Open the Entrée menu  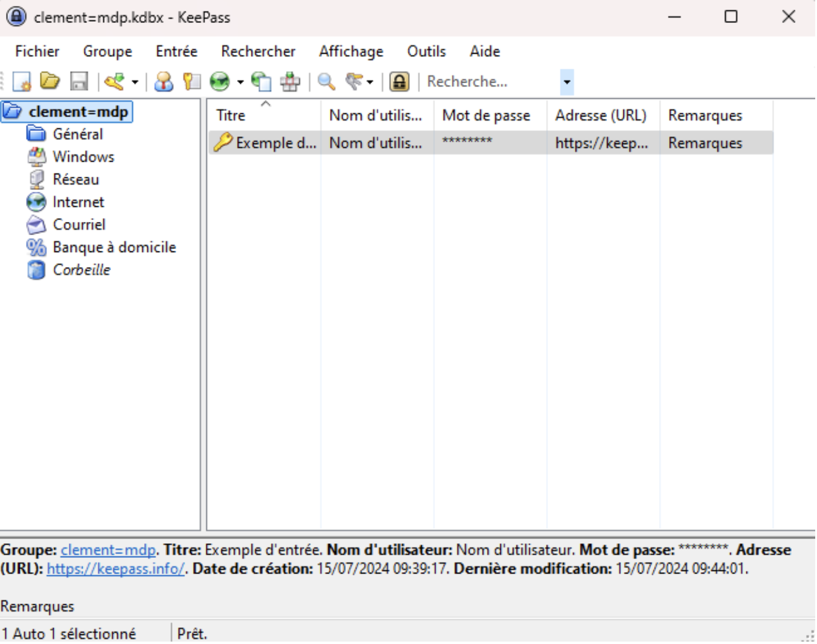(176, 51)
